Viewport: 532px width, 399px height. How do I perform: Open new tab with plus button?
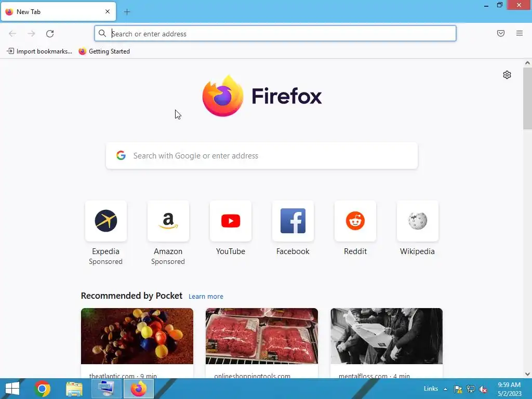point(127,12)
